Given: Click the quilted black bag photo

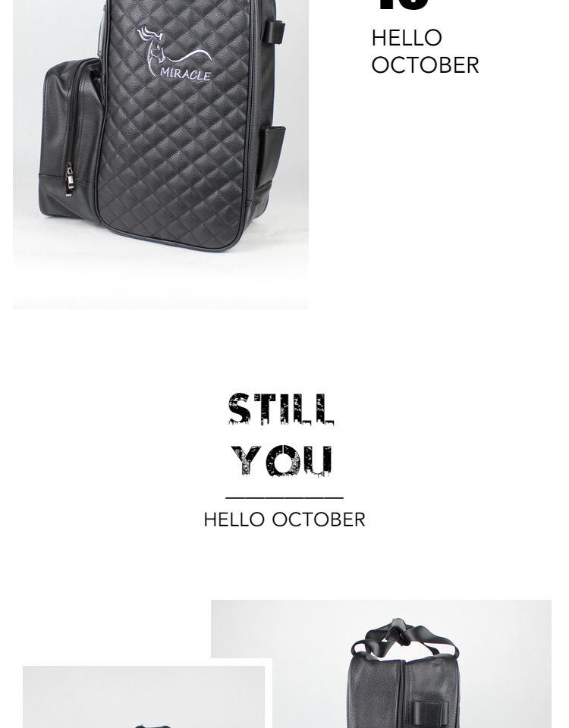Looking at the screenshot, I should pyautogui.click(x=161, y=154).
